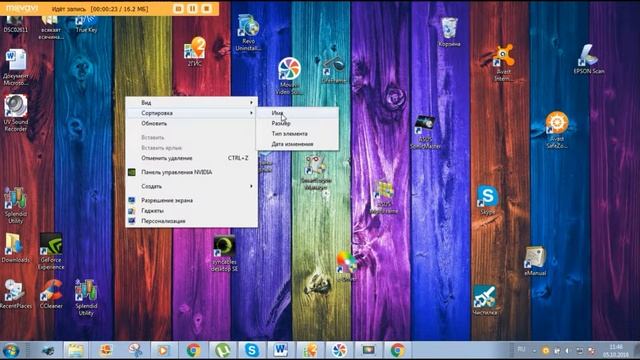This screenshot has height=360, width=640.
Task: Select the 2ГИС desktop icon
Action: point(195,51)
